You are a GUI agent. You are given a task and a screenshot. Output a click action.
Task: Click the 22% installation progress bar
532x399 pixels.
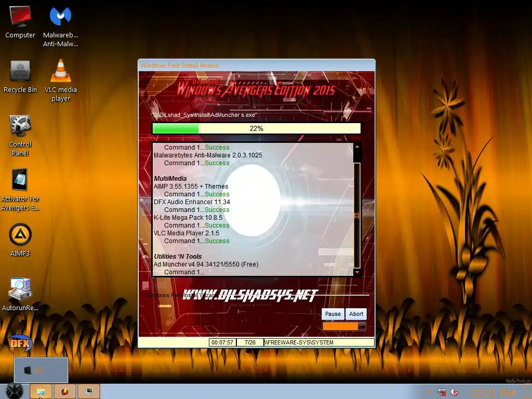pos(257,129)
